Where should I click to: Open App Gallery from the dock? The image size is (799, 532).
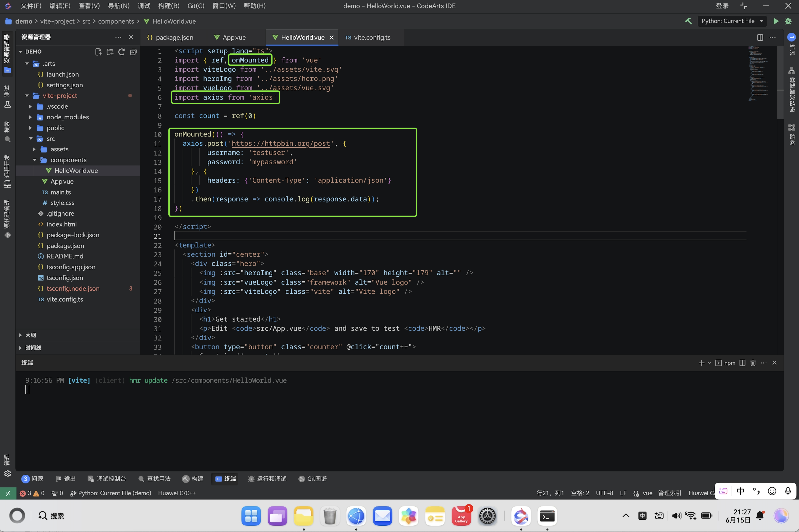click(x=461, y=516)
